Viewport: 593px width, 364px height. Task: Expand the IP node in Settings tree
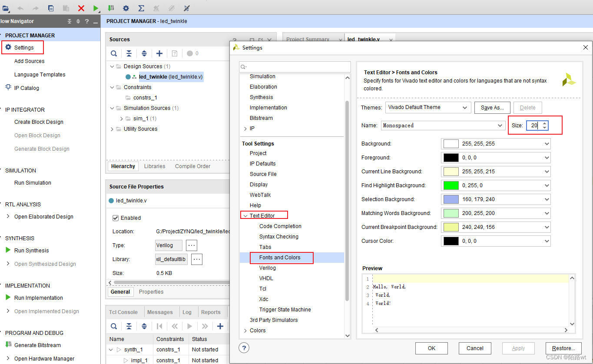245,129
